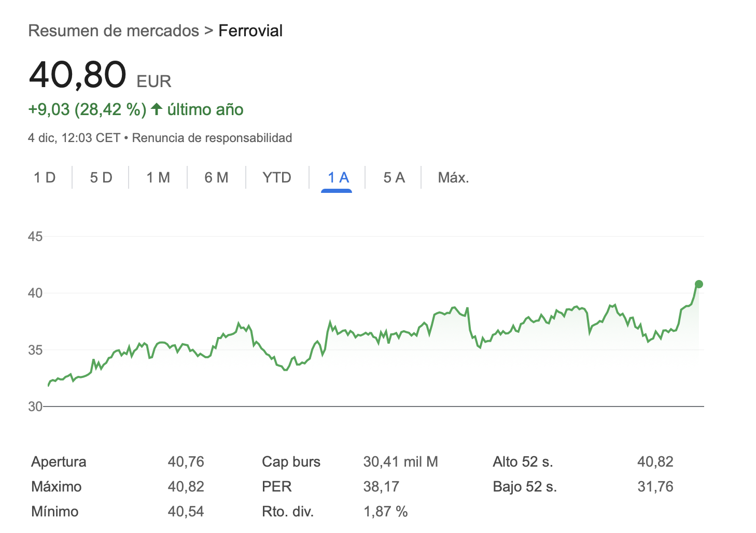Click the EUR currency label
The width and height of the screenshot is (756, 533).
point(154,81)
